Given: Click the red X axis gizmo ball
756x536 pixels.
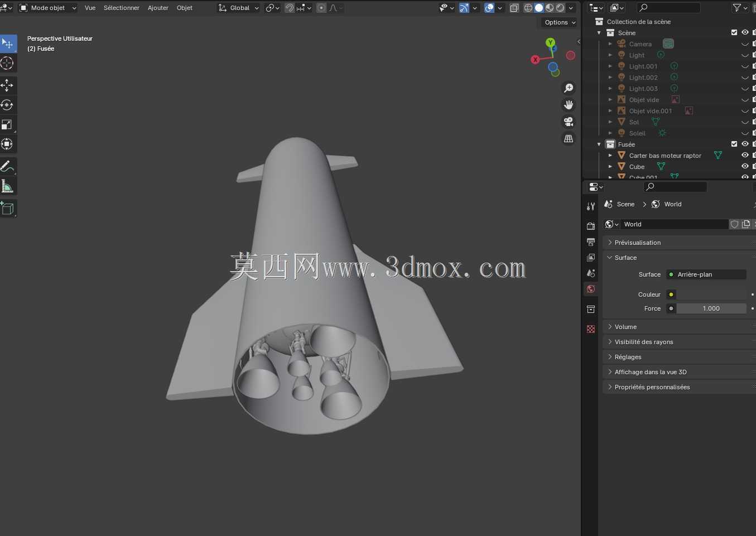Looking at the screenshot, I should (x=535, y=60).
